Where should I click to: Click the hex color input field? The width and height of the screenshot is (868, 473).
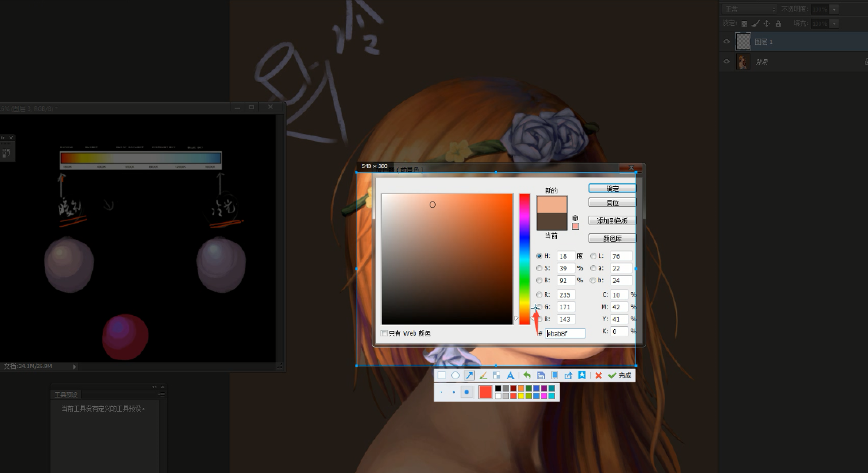pos(565,334)
